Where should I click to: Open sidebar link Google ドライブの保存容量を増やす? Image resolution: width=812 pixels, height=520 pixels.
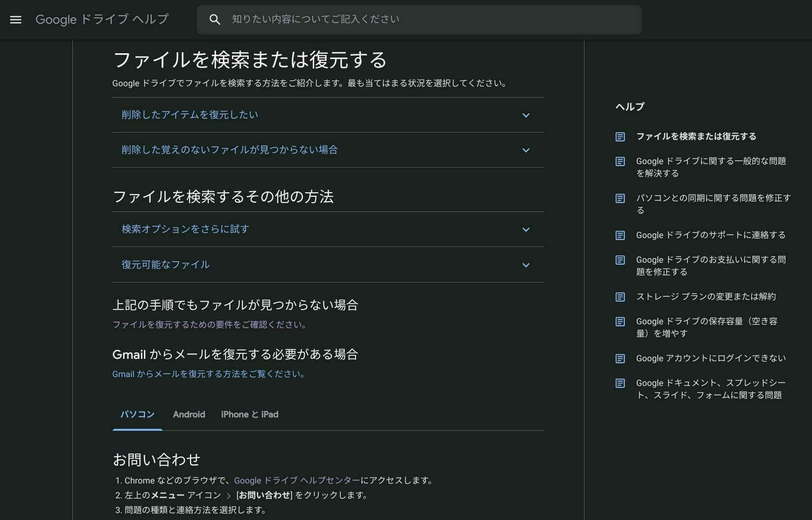pyautogui.click(x=707, y=327)
